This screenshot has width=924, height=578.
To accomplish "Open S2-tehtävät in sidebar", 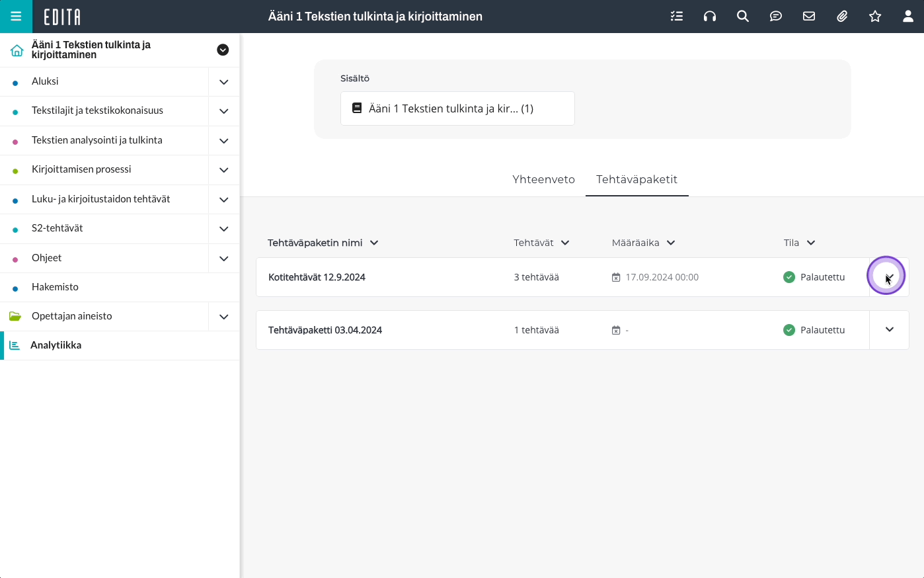I will point(57,228).
